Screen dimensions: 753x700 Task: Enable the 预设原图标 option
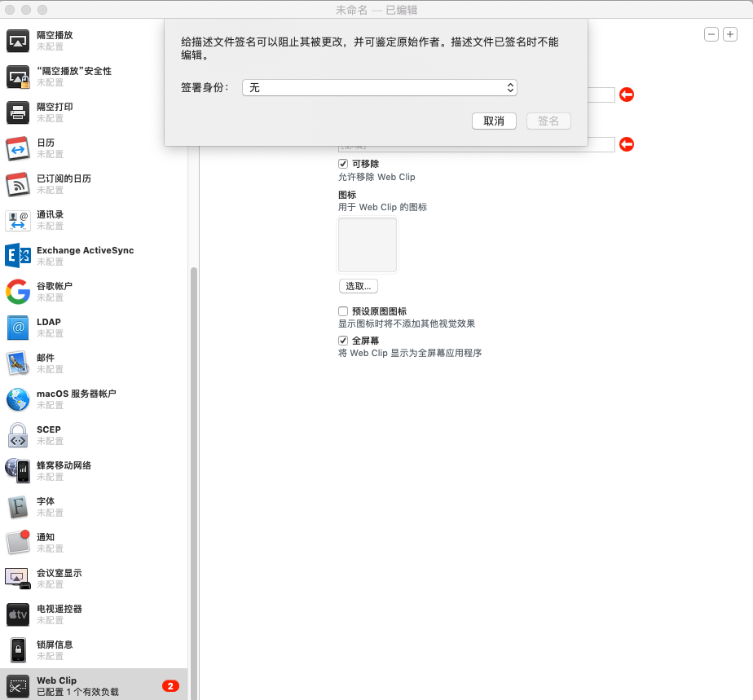[344, 310]
